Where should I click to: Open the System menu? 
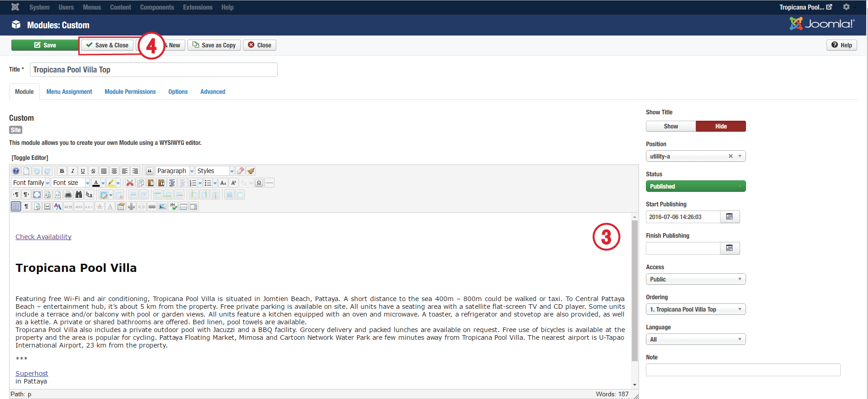tap(39, 7)
